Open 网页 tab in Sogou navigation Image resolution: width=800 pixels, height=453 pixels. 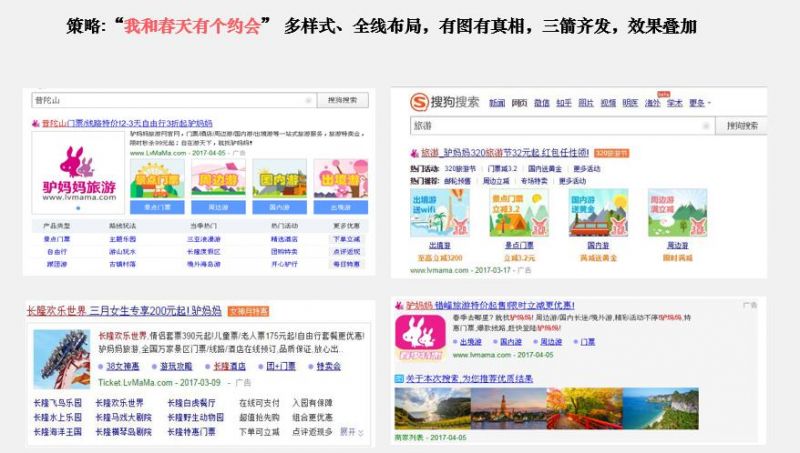coord(519,103)
